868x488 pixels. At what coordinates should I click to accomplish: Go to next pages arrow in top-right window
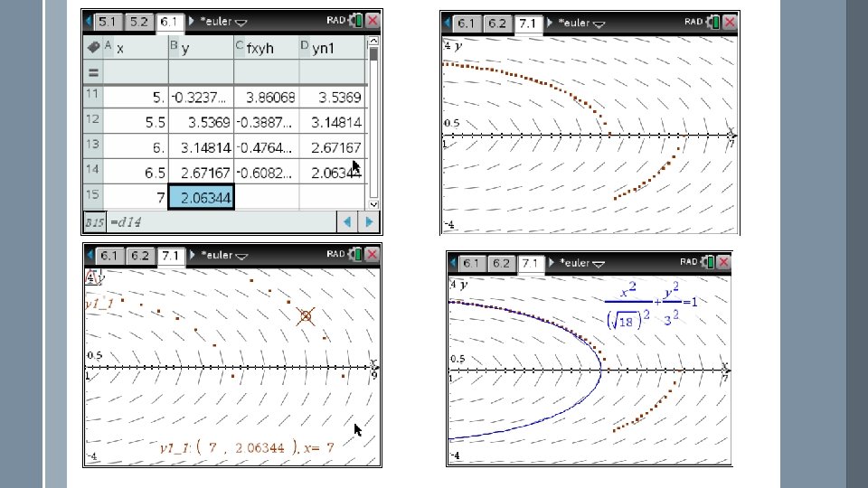(x=550, y=23)
